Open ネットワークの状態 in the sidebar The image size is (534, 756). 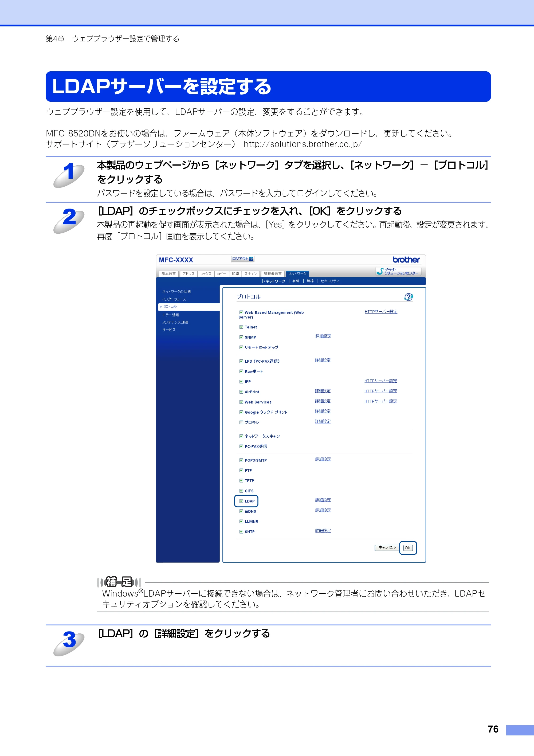tap(176, 292)
